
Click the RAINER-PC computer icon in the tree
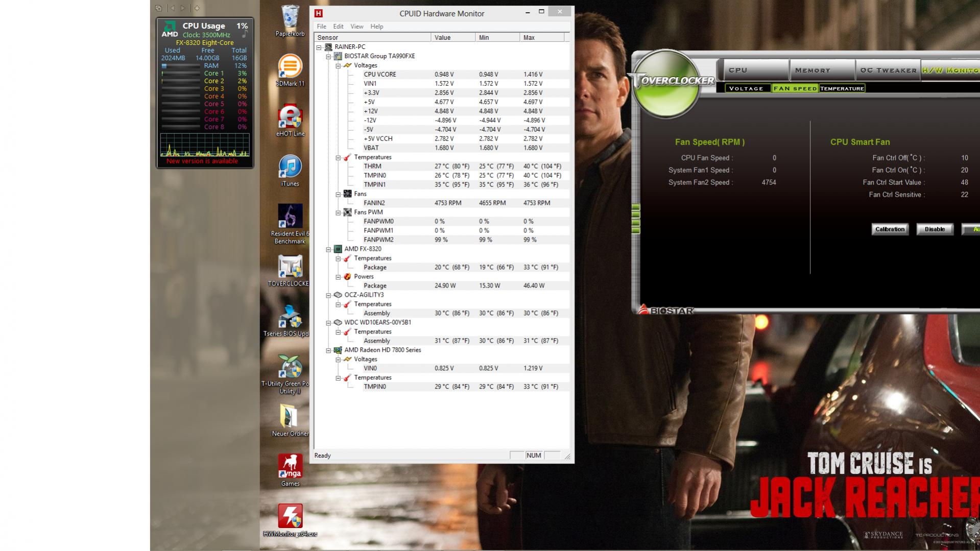[x=328, y=47]
